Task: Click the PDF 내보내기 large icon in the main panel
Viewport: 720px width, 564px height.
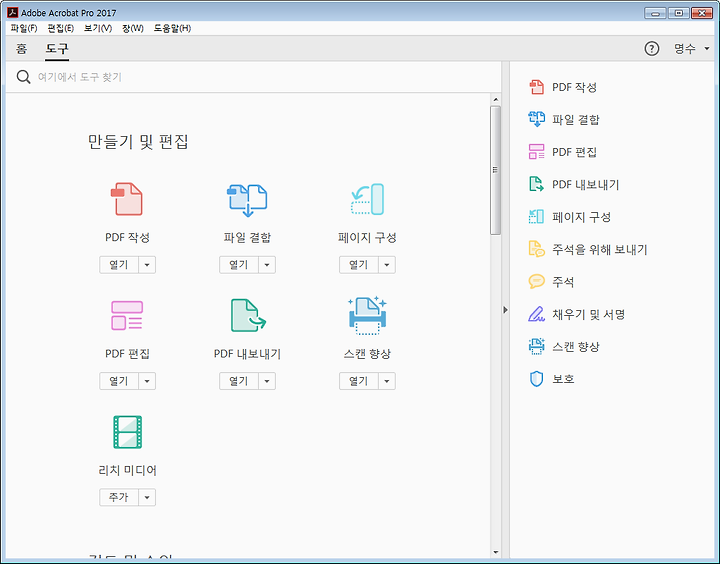Action: 248,316
